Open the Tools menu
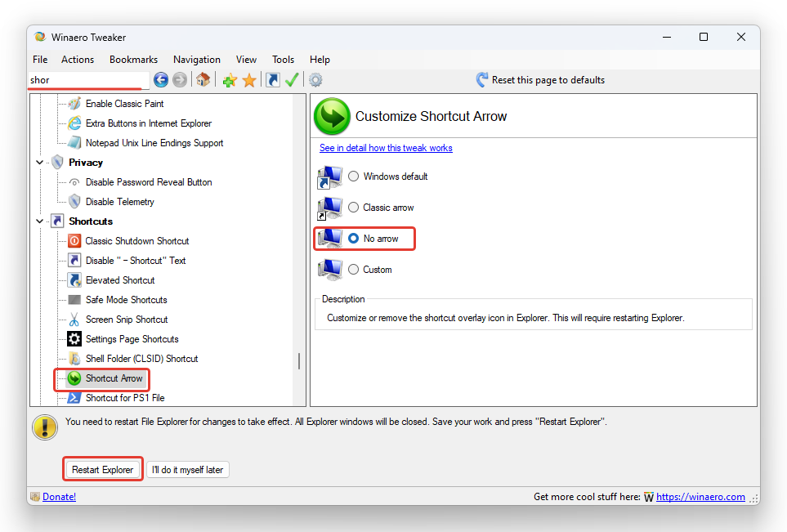Screen dimensions: 787x532 click(x=283, y=59)
